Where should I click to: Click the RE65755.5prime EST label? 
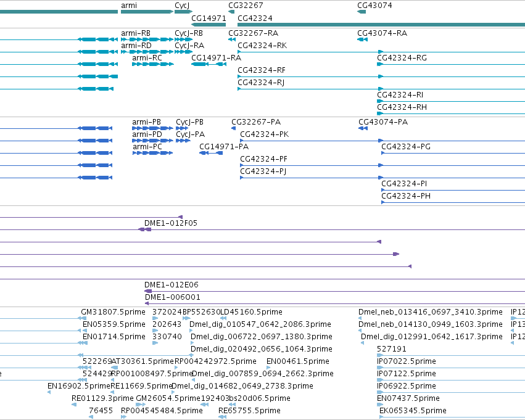click(x=249, y=411)
